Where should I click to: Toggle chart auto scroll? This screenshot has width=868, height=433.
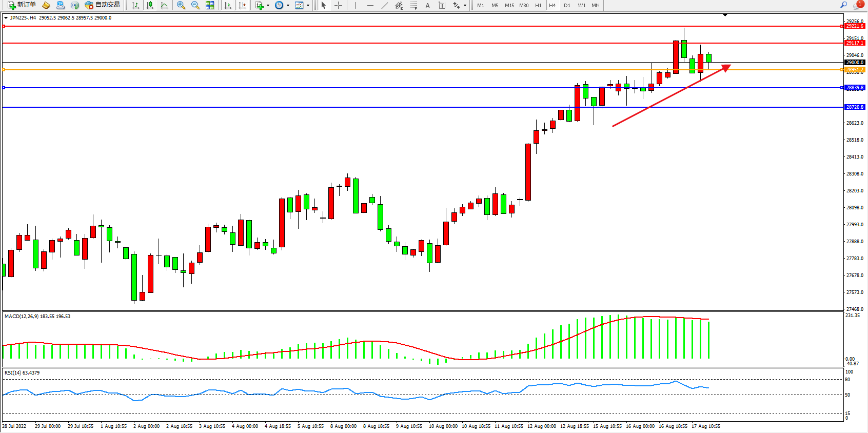[x=228, y=5]
